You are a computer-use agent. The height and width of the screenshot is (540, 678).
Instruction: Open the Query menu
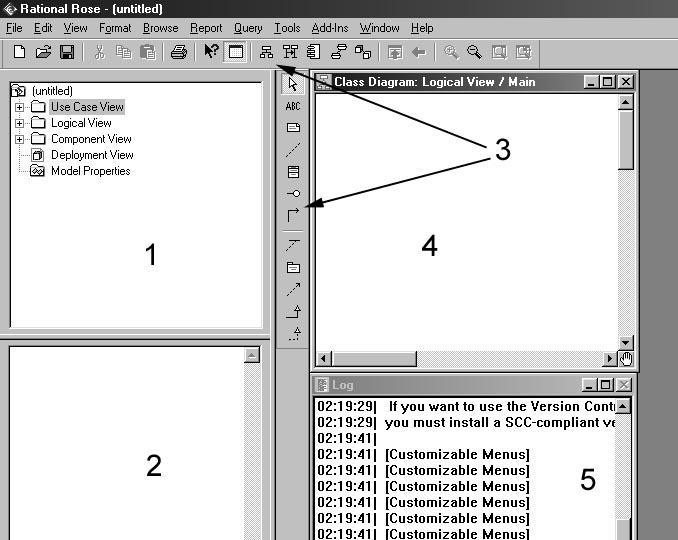click(248, 28)
